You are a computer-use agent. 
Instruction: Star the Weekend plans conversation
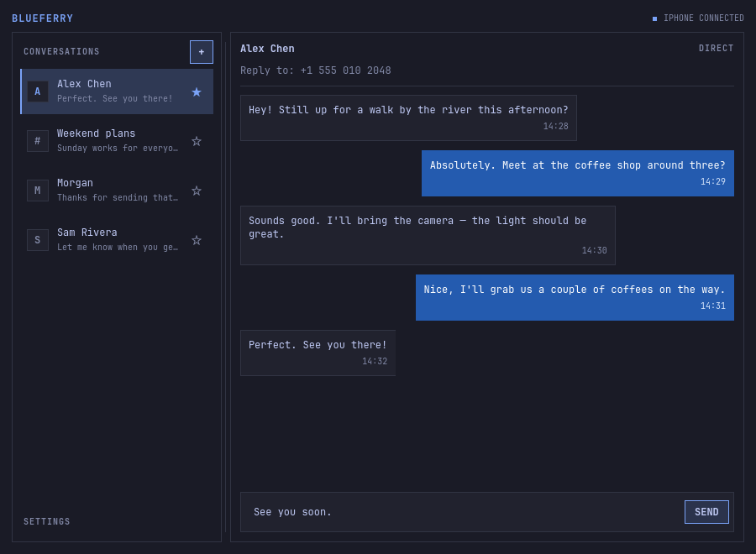(197, 141)
